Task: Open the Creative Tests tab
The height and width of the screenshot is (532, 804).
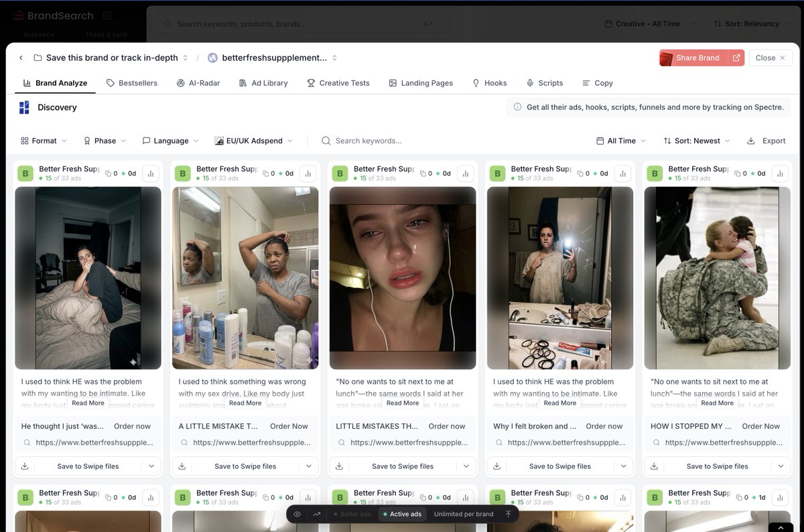Action: (338, 83)
